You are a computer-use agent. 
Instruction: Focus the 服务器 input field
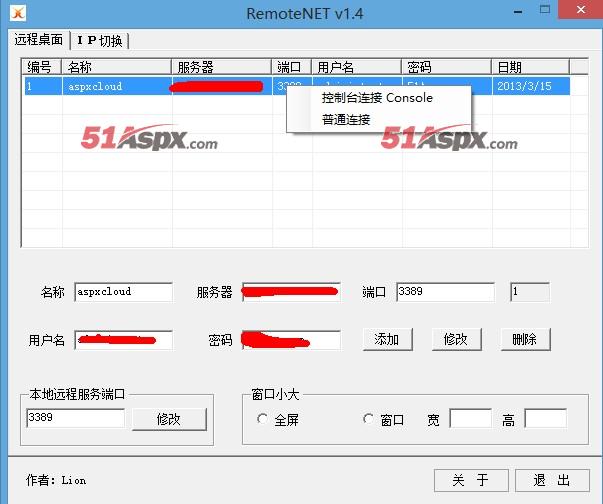[x=291, y=292]
